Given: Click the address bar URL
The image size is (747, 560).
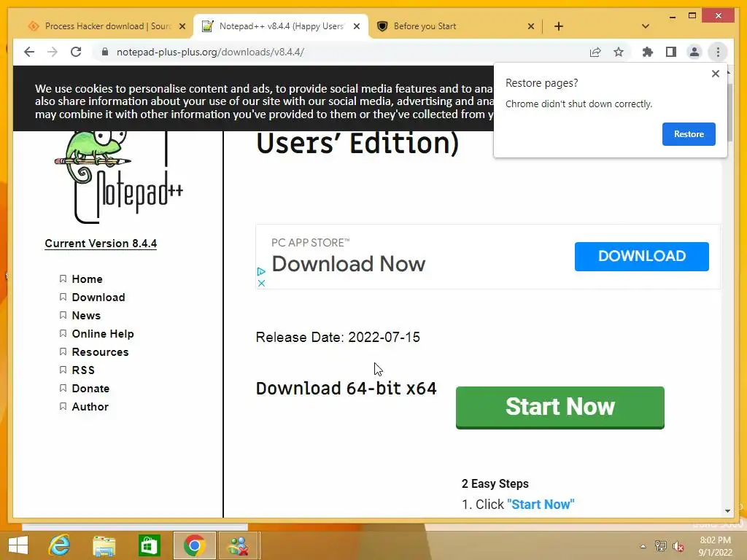Looking at the screenshot, I should pos(210,52).
